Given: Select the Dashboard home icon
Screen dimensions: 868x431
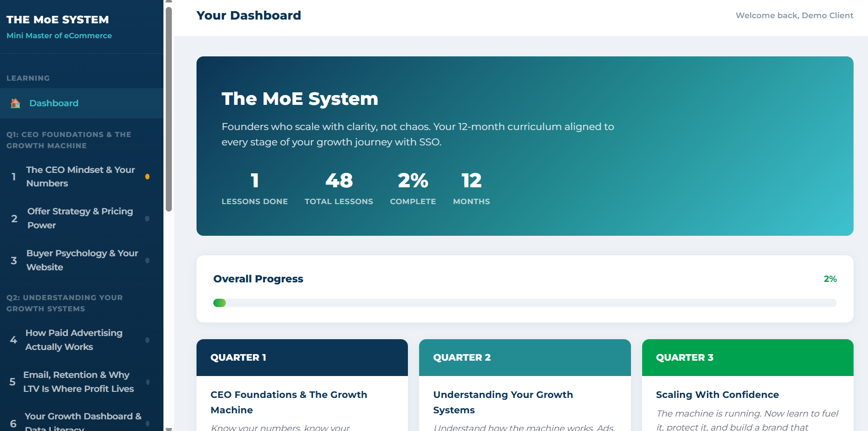Looking at the screenshot, I should 15,103.
